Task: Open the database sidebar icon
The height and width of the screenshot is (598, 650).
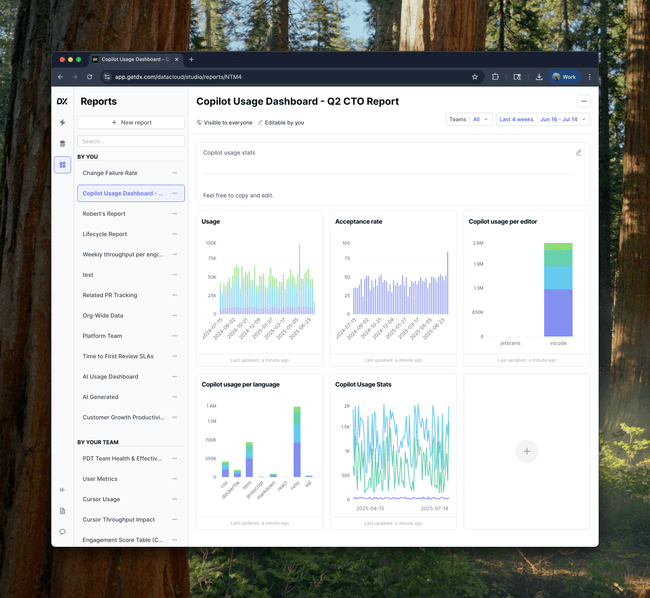Action: coord(62,144)
